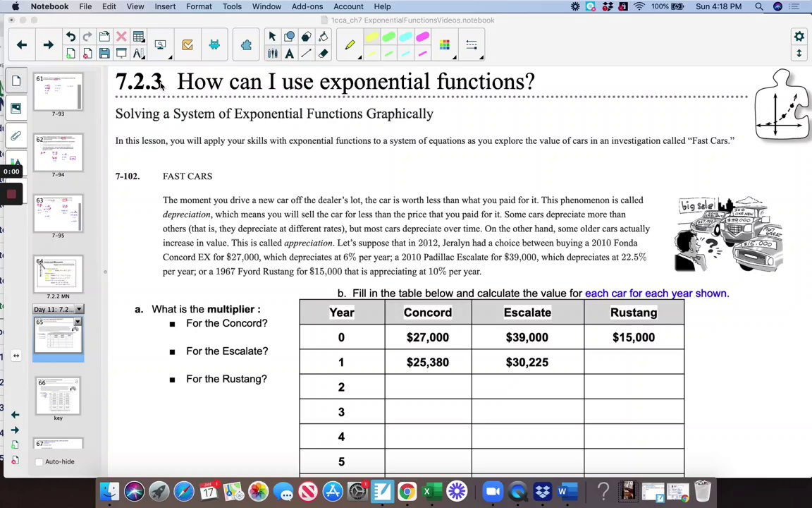Select page 61 thumbnail labeled 7-93
The image size is (812, 508).
(x=58, y=92)
